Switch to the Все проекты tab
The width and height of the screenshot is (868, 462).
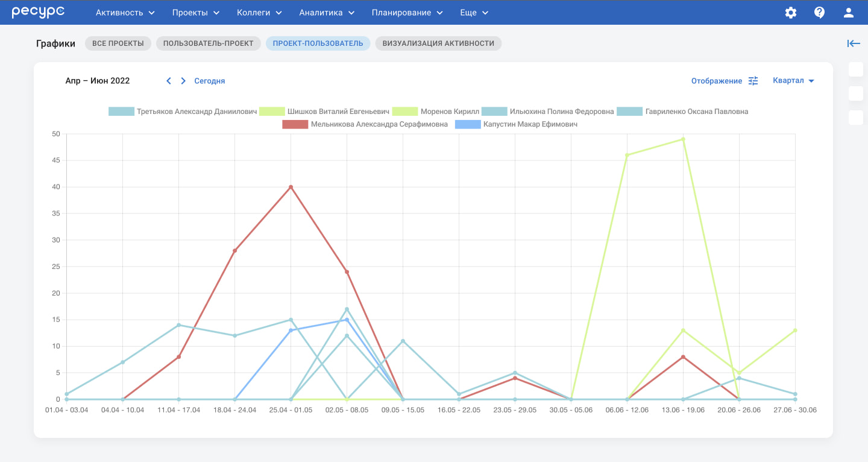click(118, 43)
